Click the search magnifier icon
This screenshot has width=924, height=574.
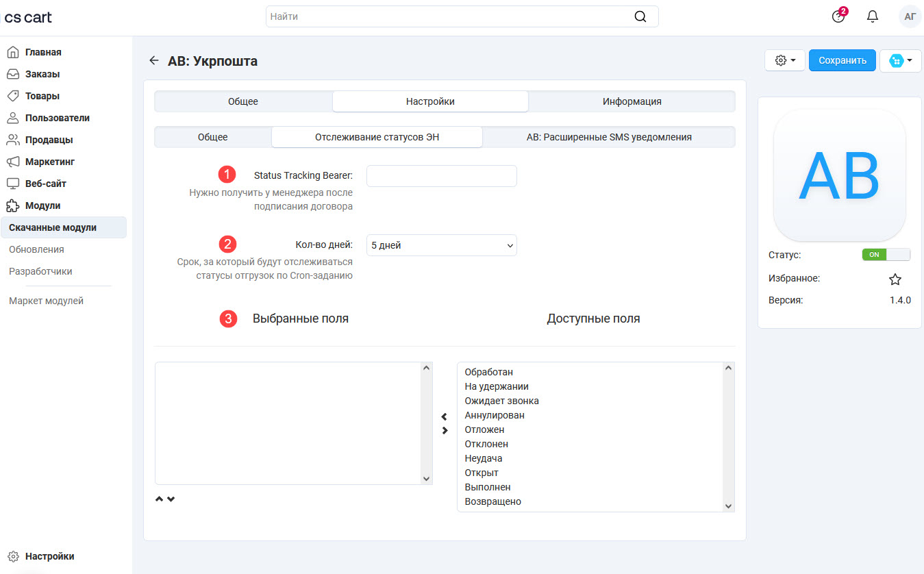(640, 17)
